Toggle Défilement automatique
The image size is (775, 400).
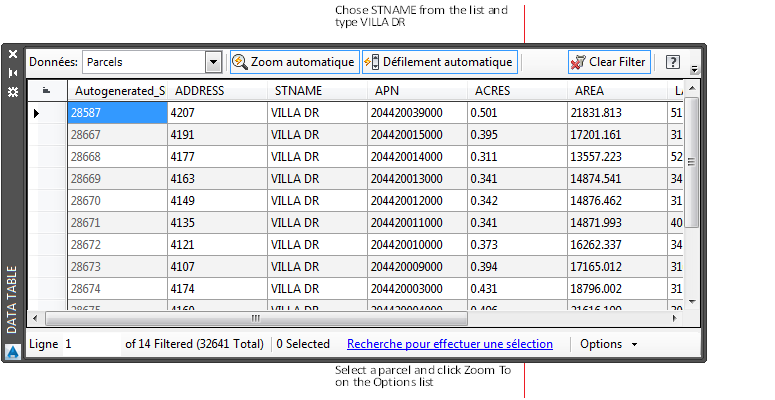tap(439, 62)
